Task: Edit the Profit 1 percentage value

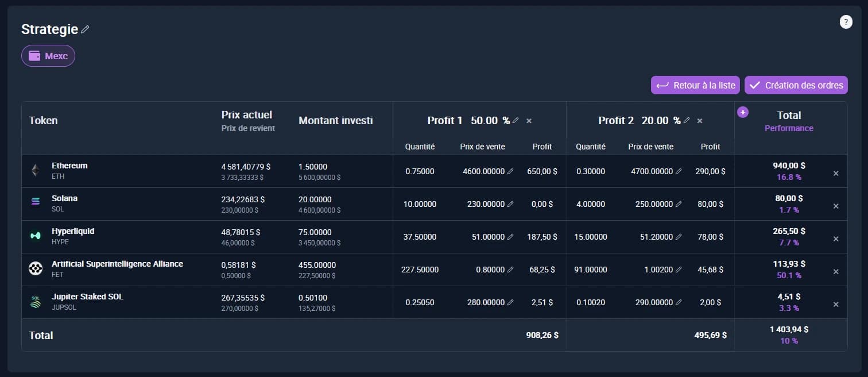Action: (x=515, y=120)
